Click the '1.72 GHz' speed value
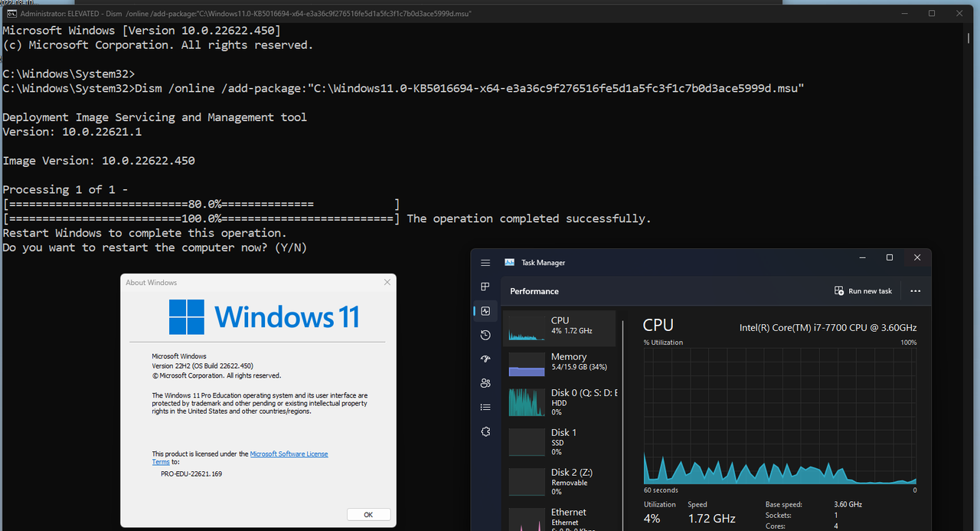 coord(711,519)
